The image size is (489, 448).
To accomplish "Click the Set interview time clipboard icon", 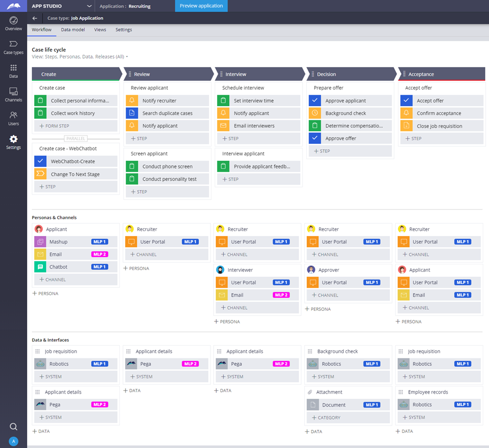I will [223, 100].
